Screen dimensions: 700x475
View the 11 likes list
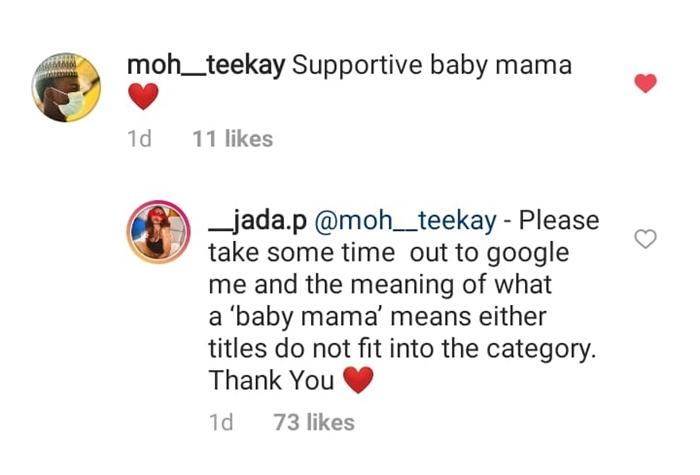coord(232,139)
